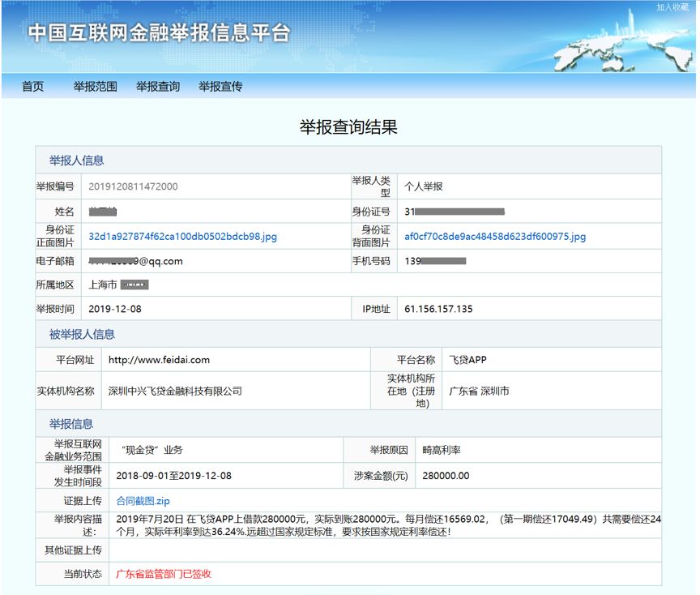Click the world map graphic in the banner

point(616,50)
